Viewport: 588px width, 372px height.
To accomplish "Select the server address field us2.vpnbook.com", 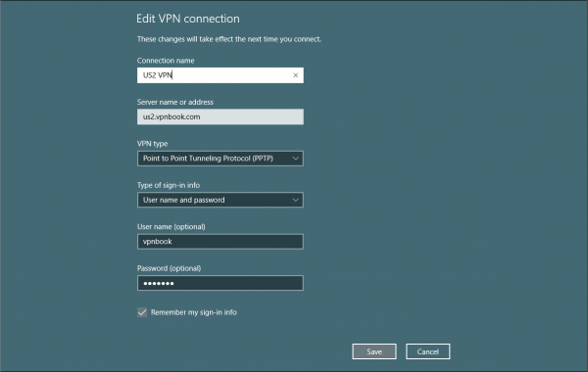I will coord(220,116).
